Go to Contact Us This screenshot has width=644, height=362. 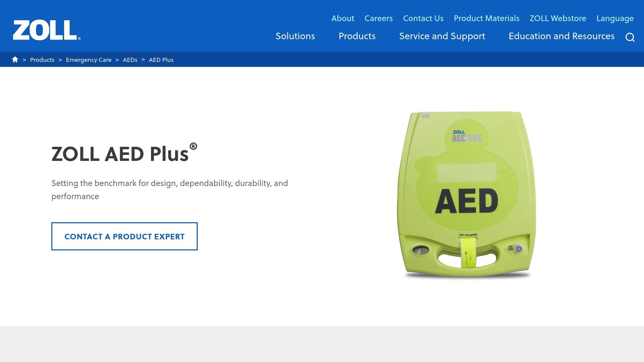pos(423,18)
